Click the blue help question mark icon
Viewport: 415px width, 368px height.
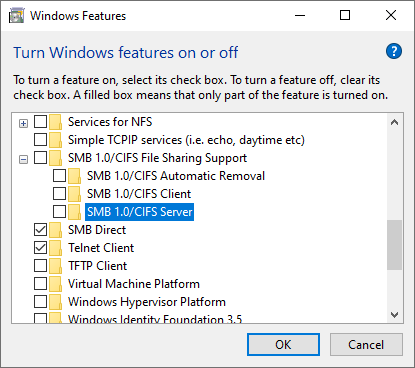point(394,51)
